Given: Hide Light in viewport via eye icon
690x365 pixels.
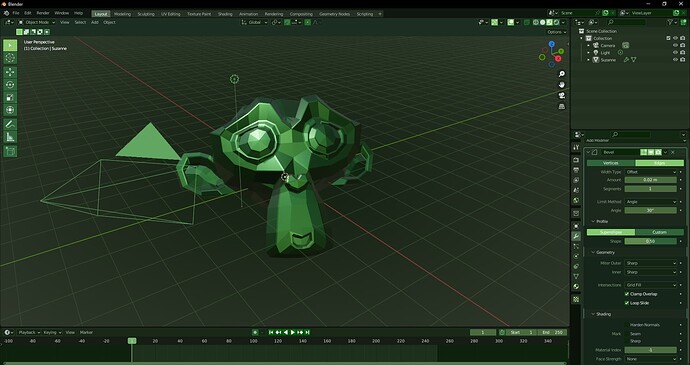Looking at the screenshot, I should (x=675, y=52).
